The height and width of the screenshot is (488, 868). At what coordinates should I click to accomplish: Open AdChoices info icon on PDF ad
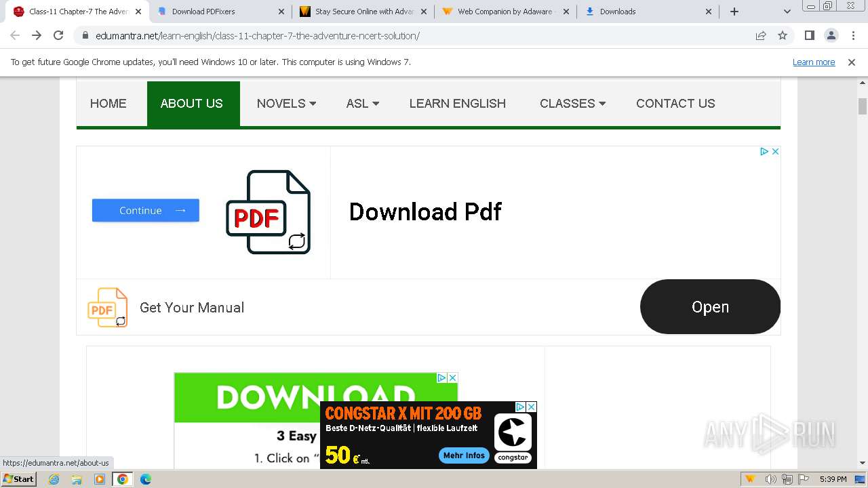[764, 151]
